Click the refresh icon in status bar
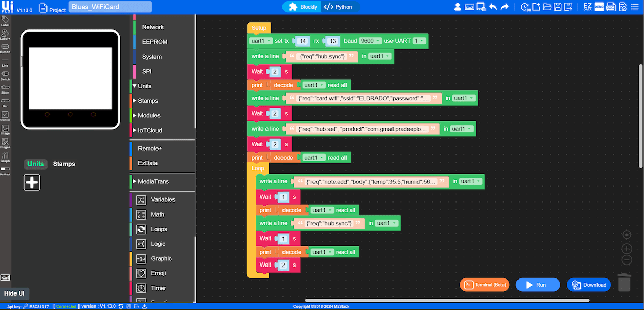Screen dimensions: 644x310 tap(120, 306)
